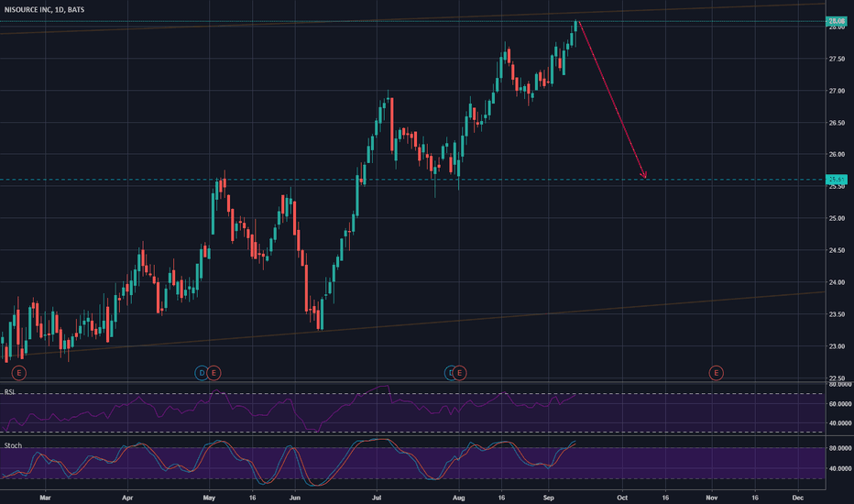The image size is (854, 504).
Task: Click the RSI indicator label
Action: click(x=10, y=392)
